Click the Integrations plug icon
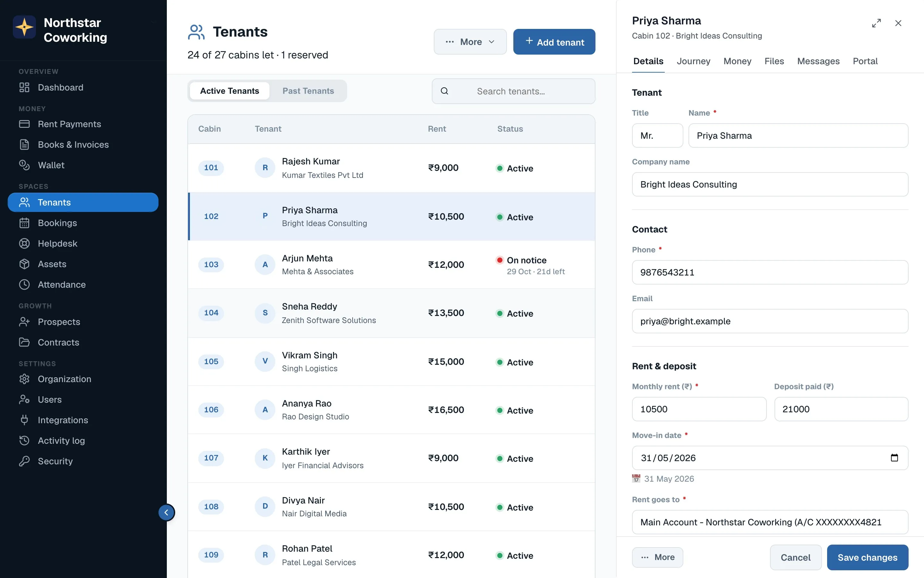The height and width of the screenshot is (578, 924). click(x=24, y=420)
